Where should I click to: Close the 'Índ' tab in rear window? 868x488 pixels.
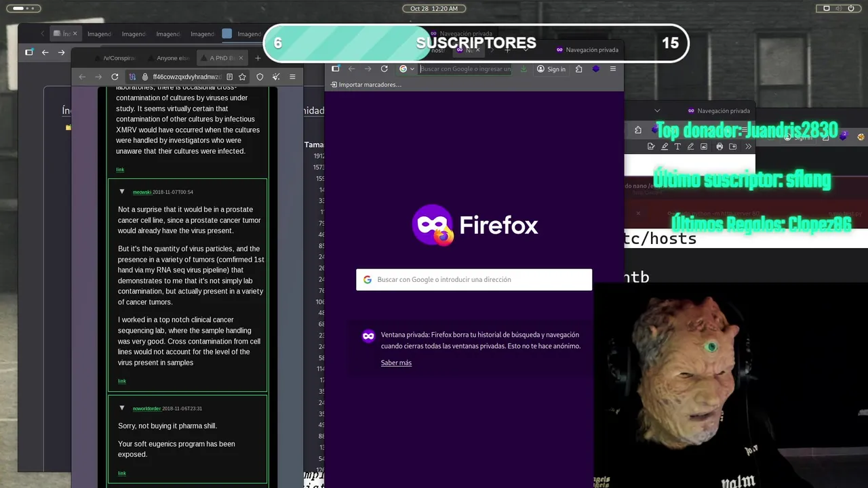pos(75,33)
